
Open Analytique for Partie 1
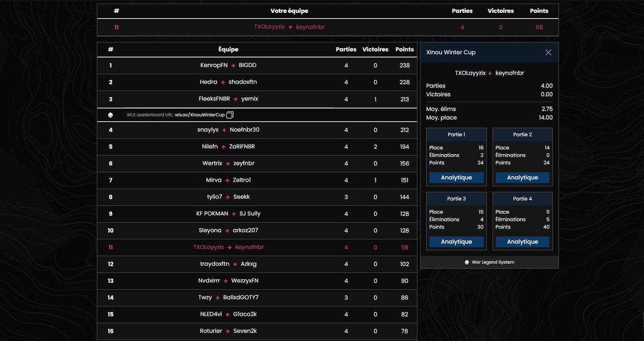[456, 178]
